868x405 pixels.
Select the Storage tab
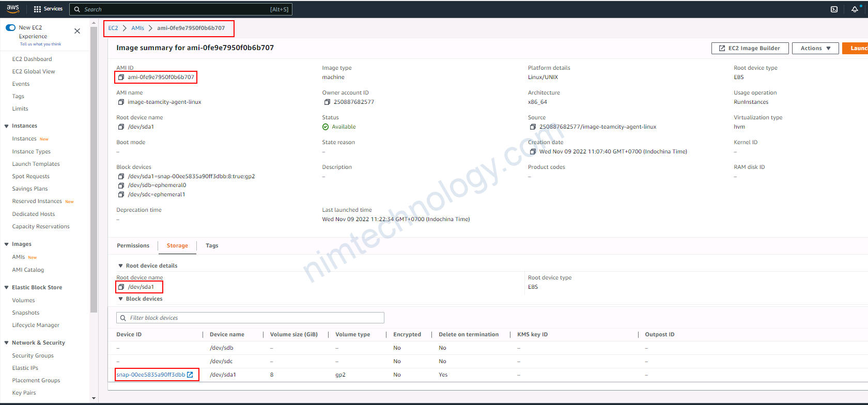tap(177, 245)
